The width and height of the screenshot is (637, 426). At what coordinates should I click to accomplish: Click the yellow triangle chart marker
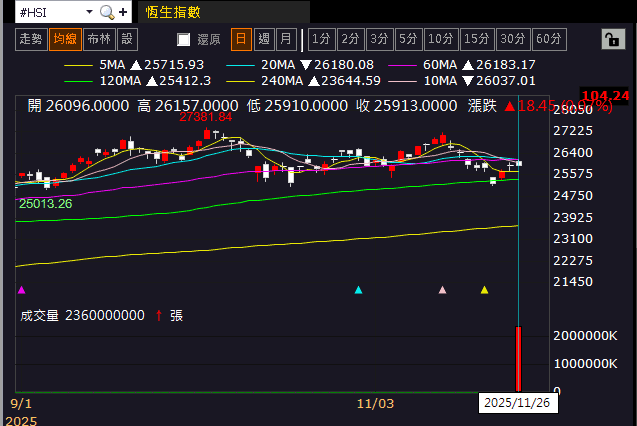pyautogui.click(x=484, y=290)
